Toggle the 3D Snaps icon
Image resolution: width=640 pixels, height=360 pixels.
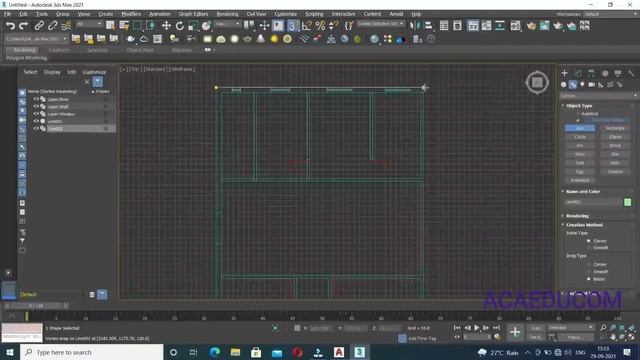pyautogui.click(x=292, y=26)
